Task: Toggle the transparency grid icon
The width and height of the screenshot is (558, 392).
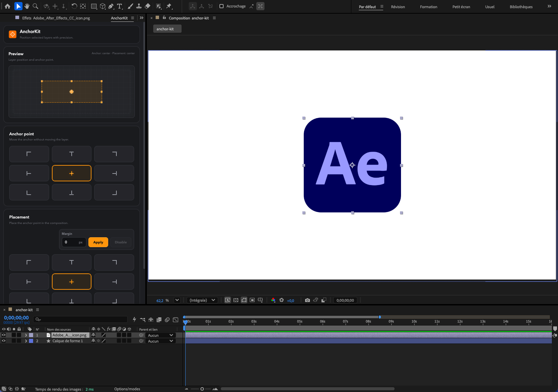Action: [x=236, y=300]
